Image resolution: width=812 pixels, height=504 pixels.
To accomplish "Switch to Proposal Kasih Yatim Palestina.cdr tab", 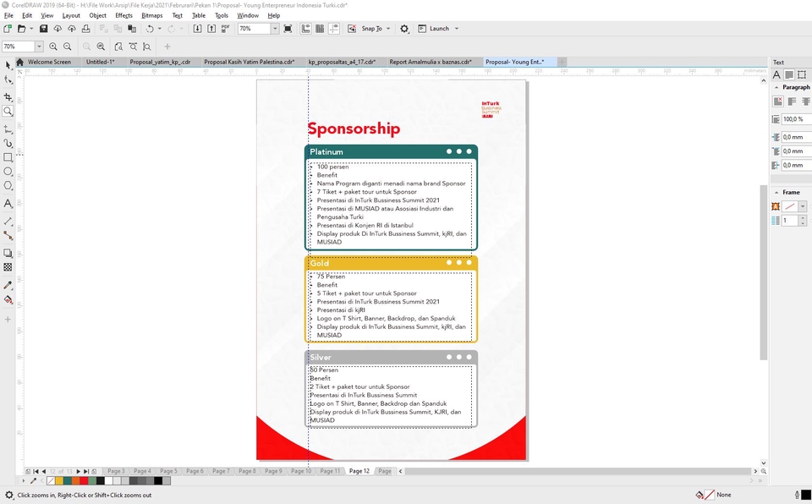I will pos(249,62).
